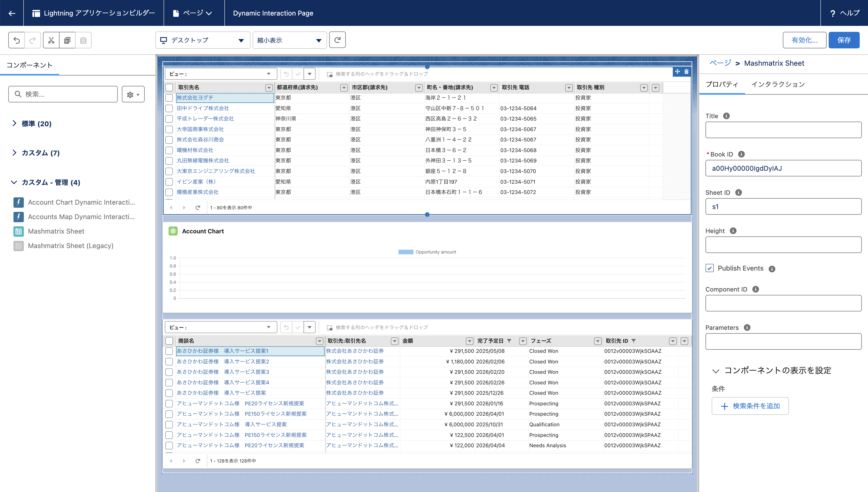Image resolution: width=868 pixels, height=492 pixels.
Task: Click the copy icon in toolbar
Action: pos(67,40)
